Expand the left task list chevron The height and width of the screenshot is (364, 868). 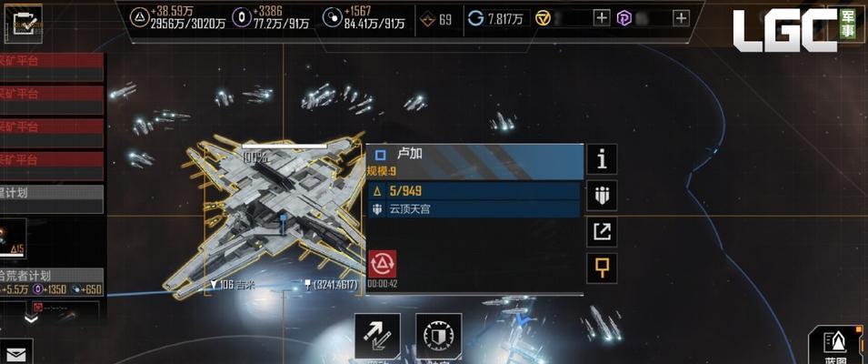(32, 318)
